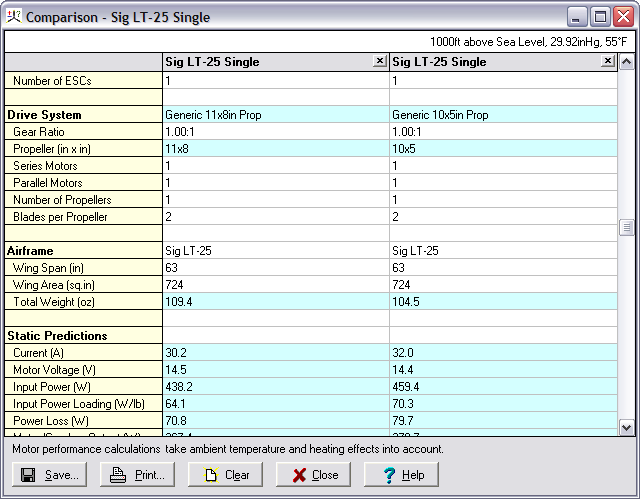640x499 pixels.
Task: Click the 11x8 propeller value
Action: click(177, 149)
